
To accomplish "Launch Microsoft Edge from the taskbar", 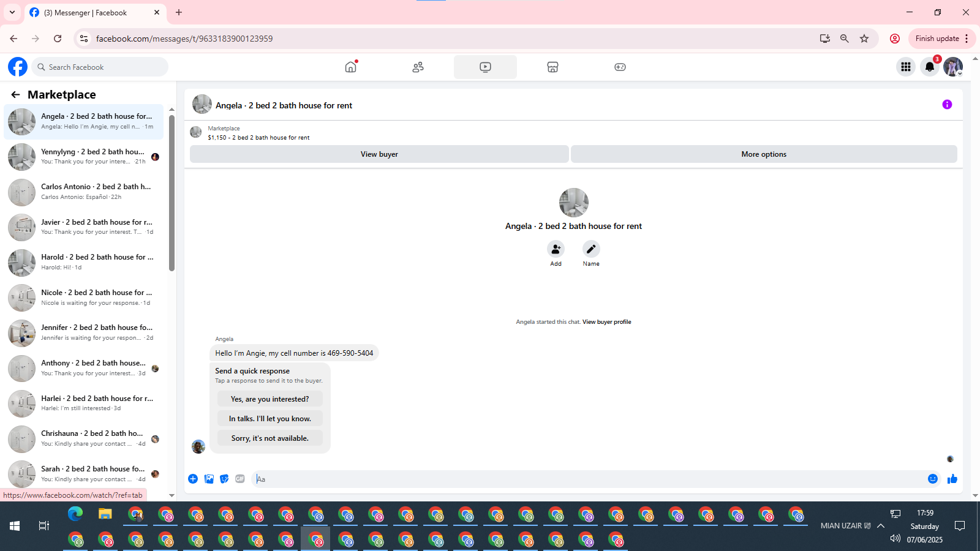I will (x=75, y=514).
